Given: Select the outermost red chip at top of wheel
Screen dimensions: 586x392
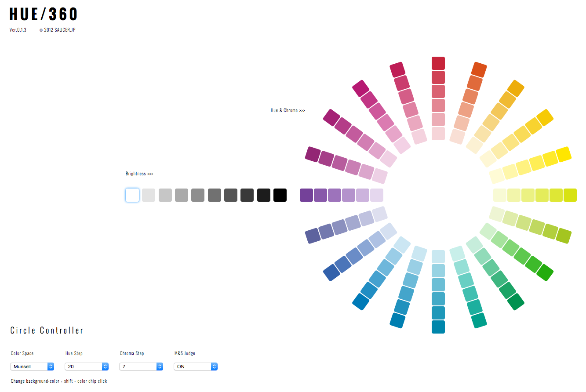Looking at the screenshot, I should point(438,63).
